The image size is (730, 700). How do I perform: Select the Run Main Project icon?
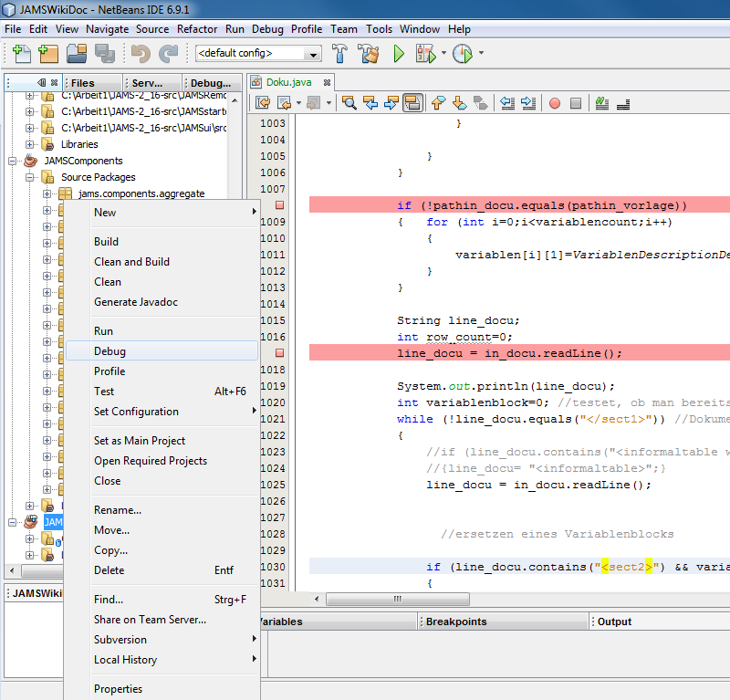click(x=399, y=54)
